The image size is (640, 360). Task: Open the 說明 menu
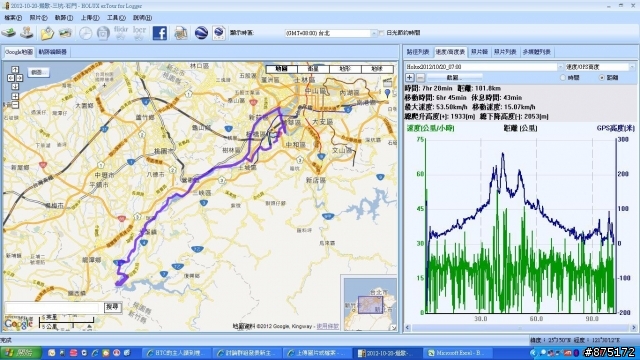point(142,18)
